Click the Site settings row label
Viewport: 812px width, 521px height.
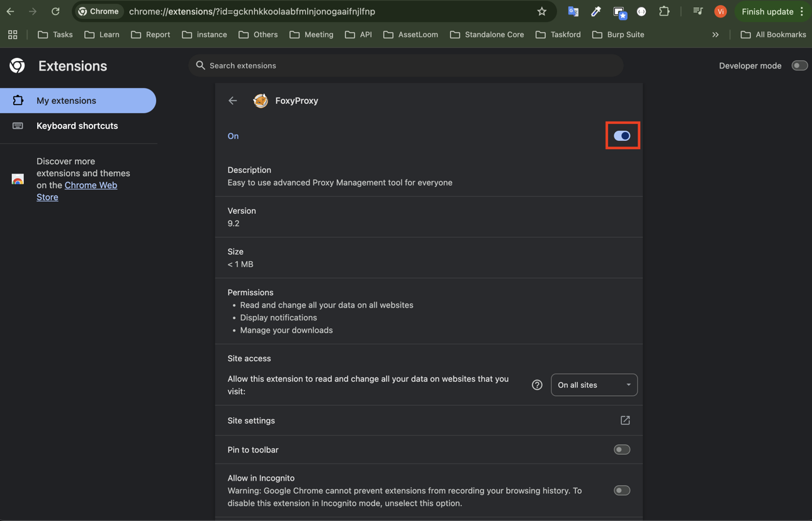[251, 420]
